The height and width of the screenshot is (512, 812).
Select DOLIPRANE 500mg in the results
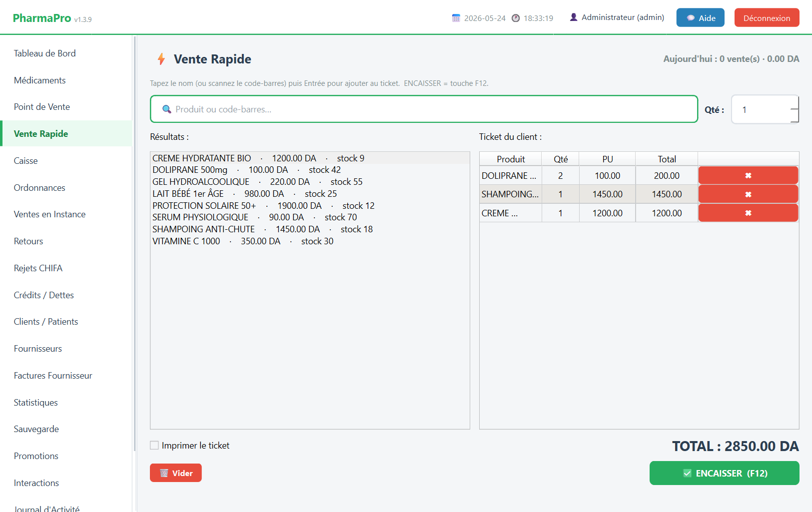pyautogui.click(x=310, y=170)
